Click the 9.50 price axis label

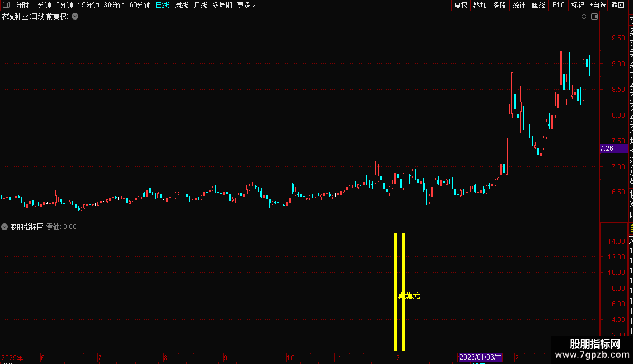pyautogui.click(x=618, y=38)
